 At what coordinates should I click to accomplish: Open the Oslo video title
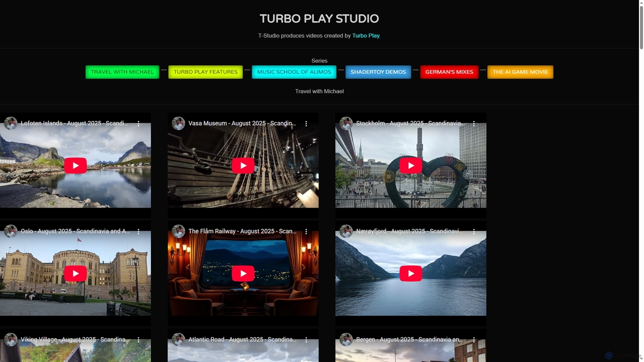pos(75,231)
